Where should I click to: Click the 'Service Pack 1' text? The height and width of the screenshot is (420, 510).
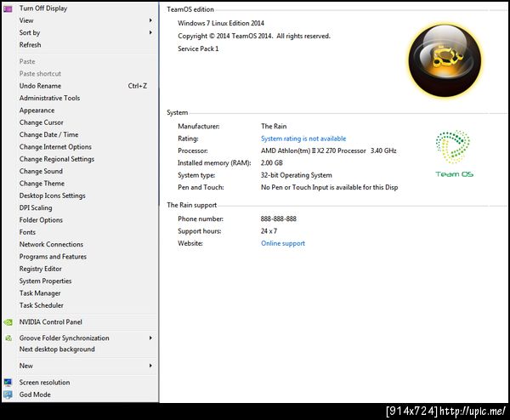pyautogui.click(x=198, y=48)
